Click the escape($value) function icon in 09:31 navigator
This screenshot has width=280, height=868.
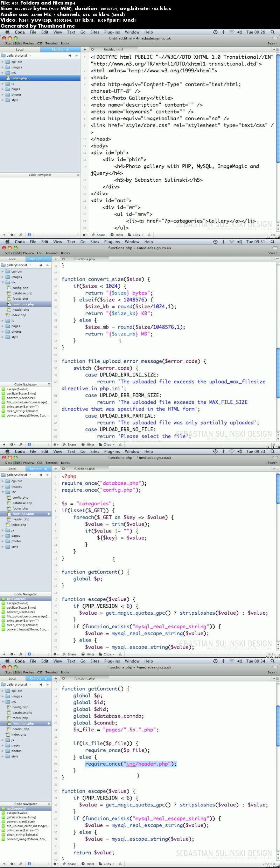pyautogui.click(x=3, y=389)
